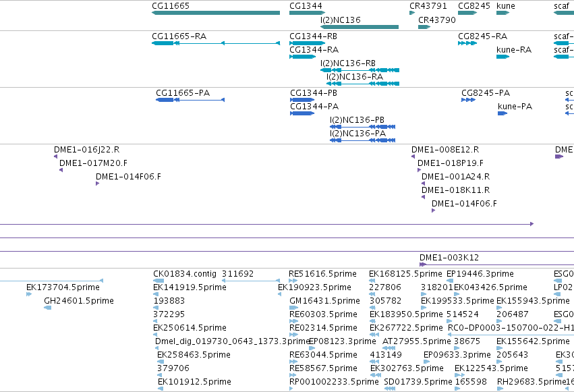The image size is (574, 392).
Task: Select EST EK199533.5prime
Action: tap(424, 308)
